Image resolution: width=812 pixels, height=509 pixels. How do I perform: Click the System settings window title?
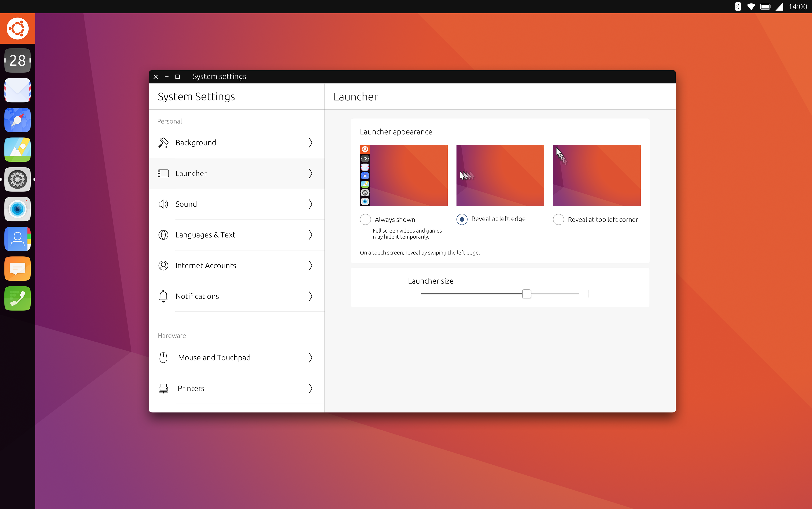click(219, 77)
